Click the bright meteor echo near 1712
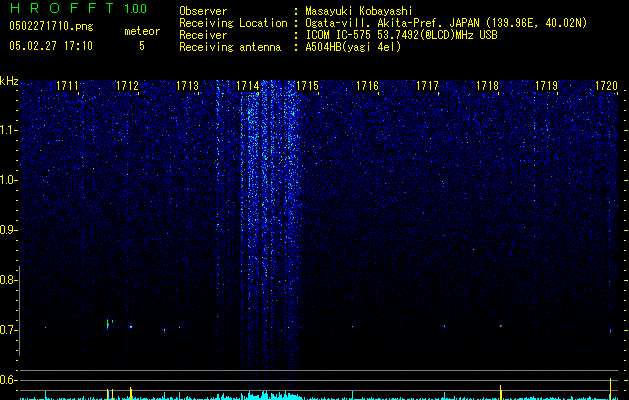629x400 pixels. click(131, 327)
